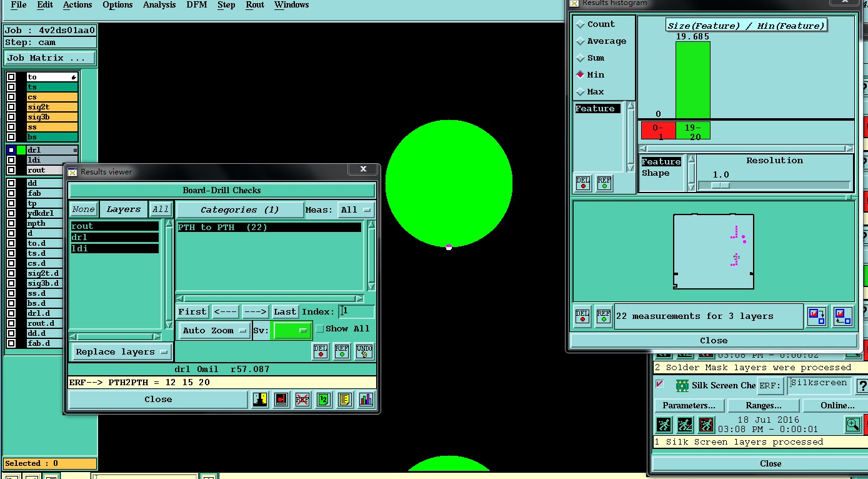
Task: Click First result button
Action: point(192,311)
